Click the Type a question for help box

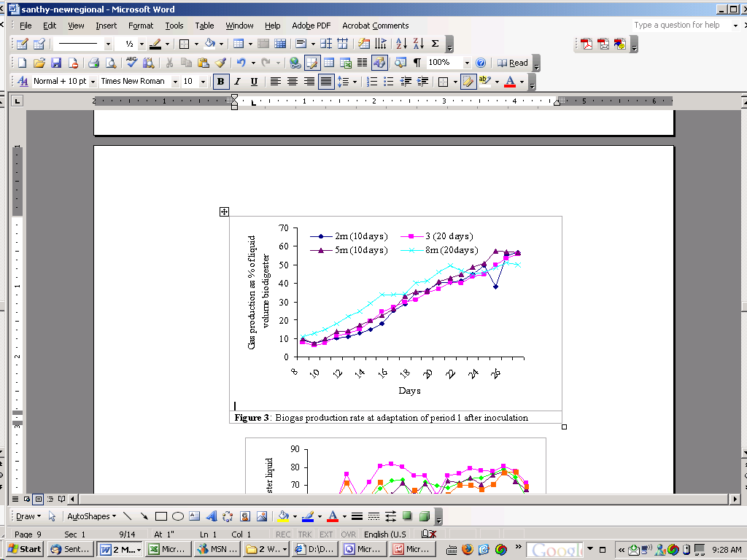pyautogui.click(x=681, y=26)
